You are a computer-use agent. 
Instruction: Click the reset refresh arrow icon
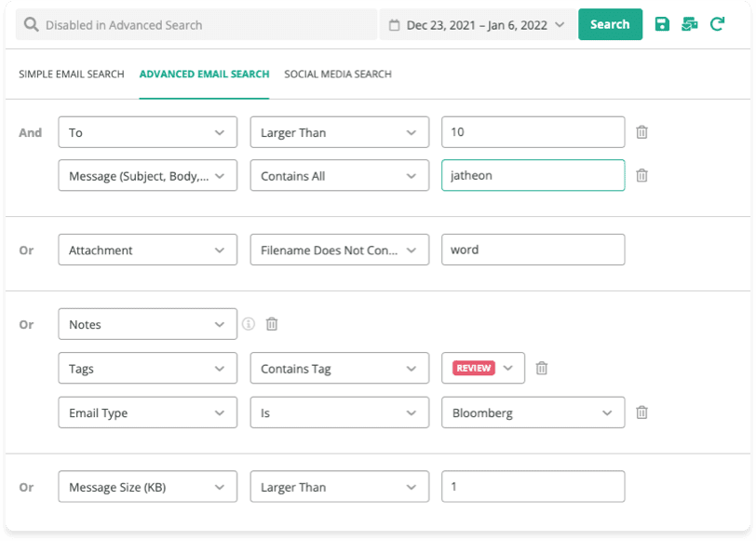(x=718, y=24)
